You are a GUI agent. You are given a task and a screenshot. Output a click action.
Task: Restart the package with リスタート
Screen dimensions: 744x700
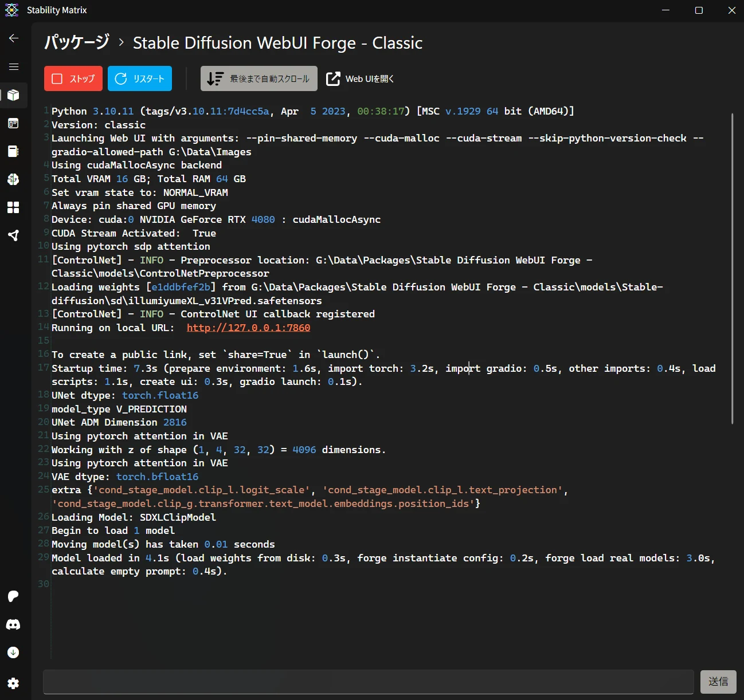140,78
